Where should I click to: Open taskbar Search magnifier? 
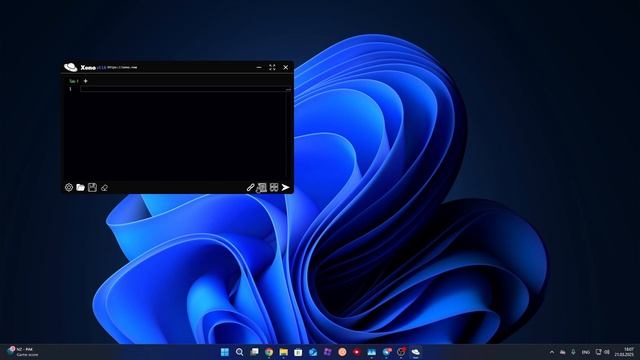(240, 352)
